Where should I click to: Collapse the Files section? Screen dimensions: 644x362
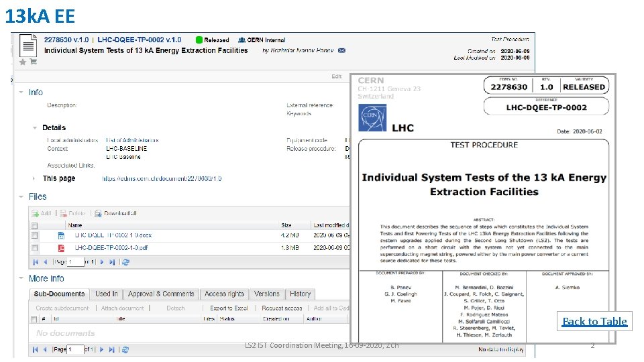coord(21,196)
